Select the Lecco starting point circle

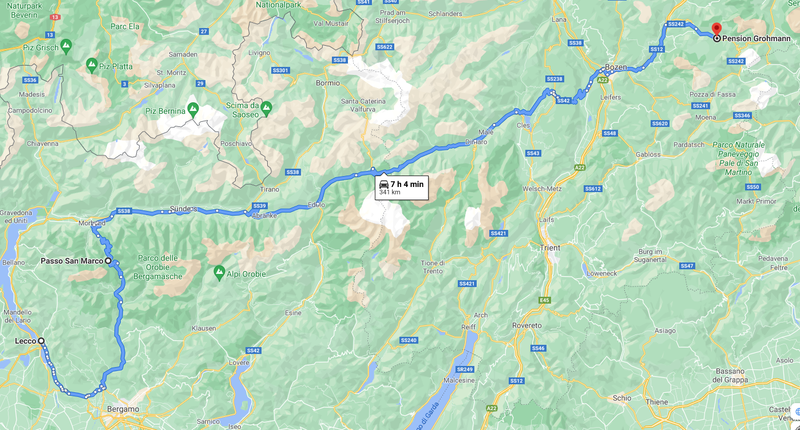coord(41,341)
